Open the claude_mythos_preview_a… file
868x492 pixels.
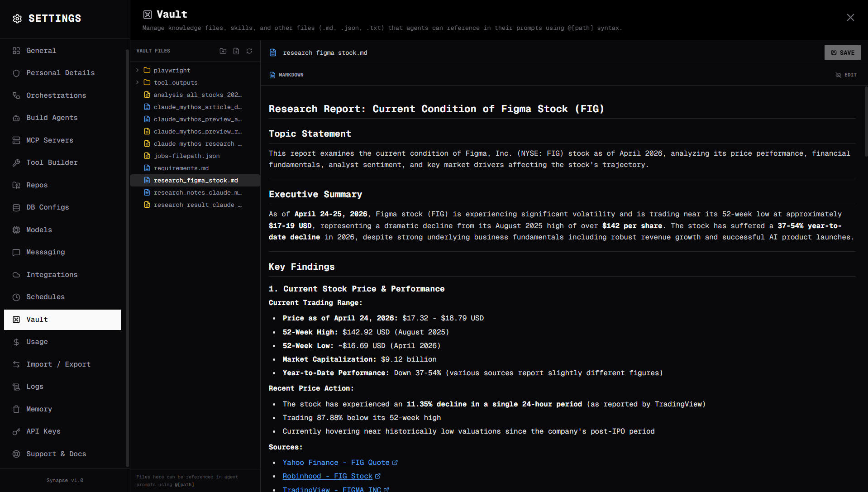[x=195, y=119]
